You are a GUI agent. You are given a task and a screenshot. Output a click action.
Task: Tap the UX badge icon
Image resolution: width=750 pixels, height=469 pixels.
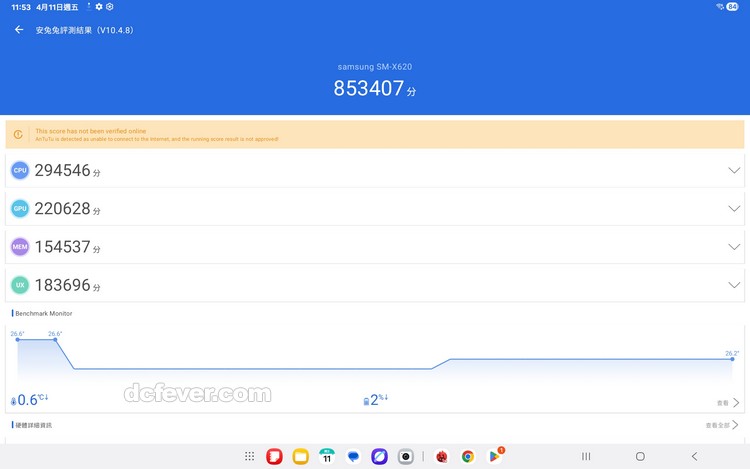click(20, 285)
